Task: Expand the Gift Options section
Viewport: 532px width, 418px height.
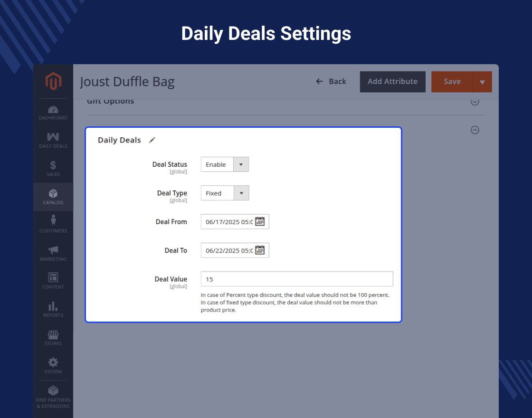Action: point(475,101)
